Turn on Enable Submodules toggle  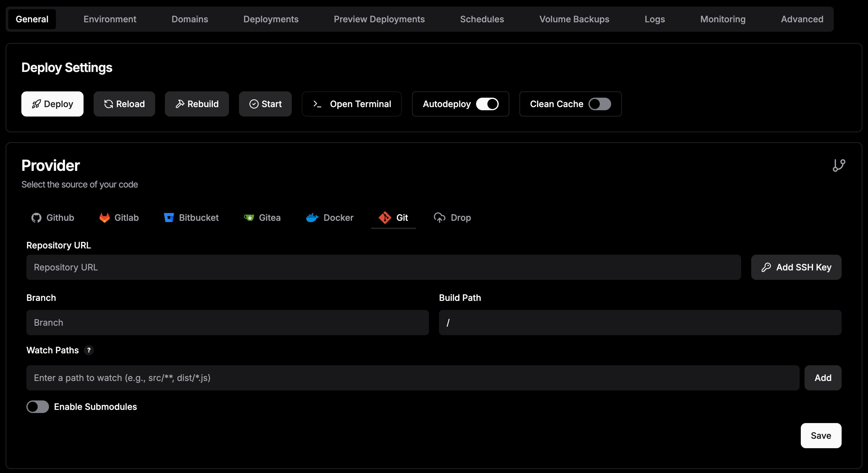pos(38,407)
